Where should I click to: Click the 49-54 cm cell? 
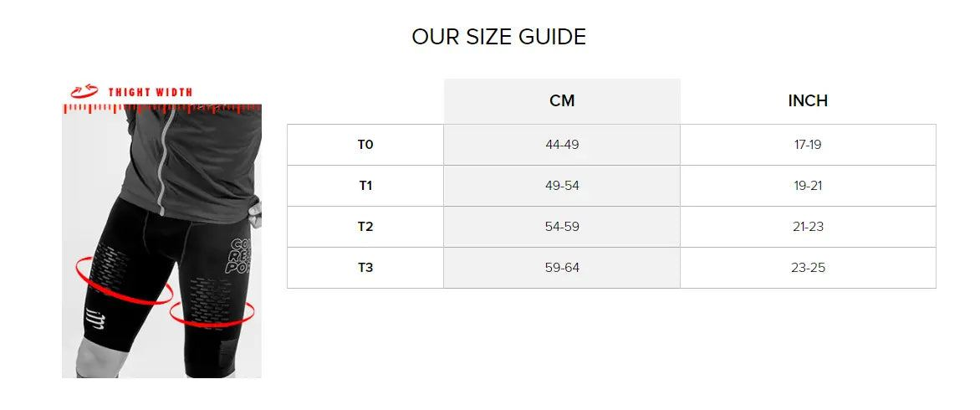[x=562, y=186]
